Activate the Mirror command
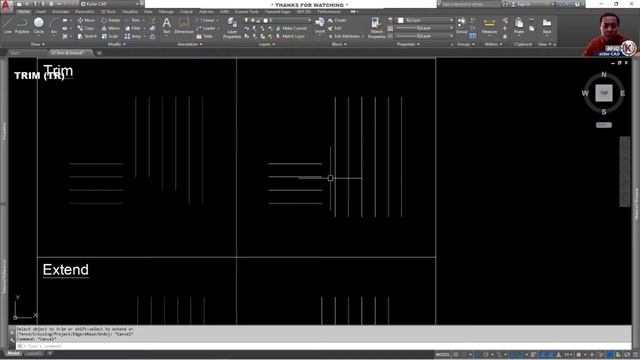Image resolution: width=640 pixels, height=360 pixels. coord(111,28)
